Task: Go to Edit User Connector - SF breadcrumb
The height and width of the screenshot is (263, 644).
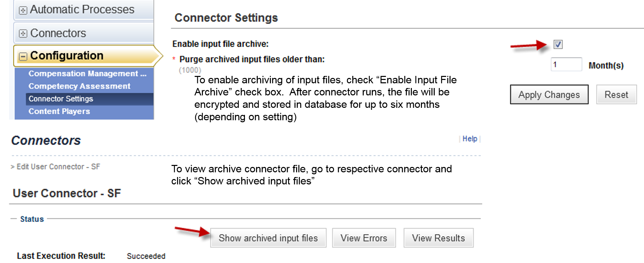Action: [58, 167]
